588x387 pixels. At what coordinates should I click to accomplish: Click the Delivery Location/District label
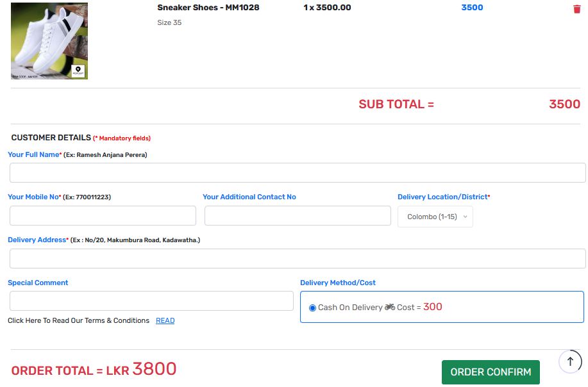pyautogui.click(x=443, y=197)
